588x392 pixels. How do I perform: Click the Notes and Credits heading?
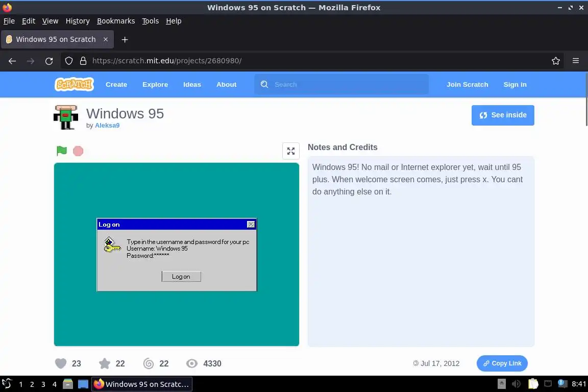point(342,147)
